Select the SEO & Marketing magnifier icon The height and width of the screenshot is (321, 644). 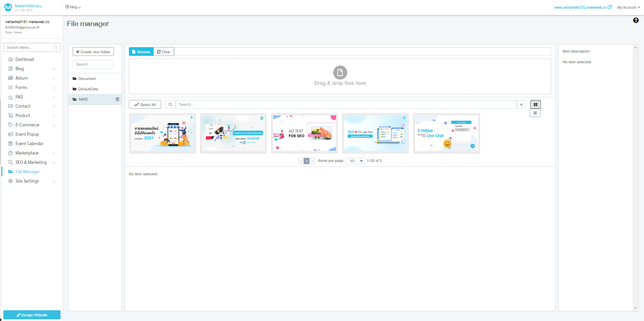(x=10, y=162)
